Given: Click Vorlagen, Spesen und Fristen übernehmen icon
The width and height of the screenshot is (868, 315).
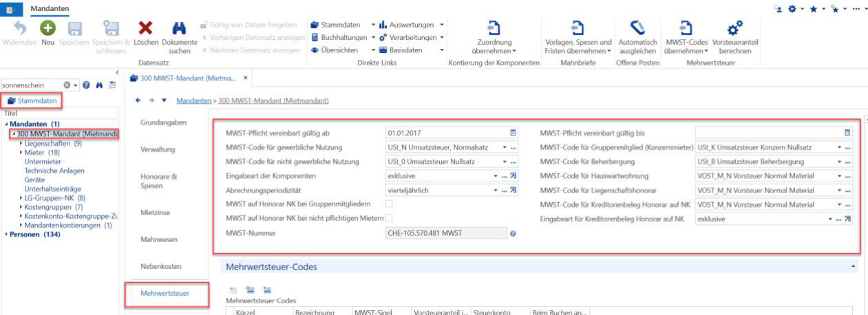Looking at the screenshot, I should pos(578,28).
